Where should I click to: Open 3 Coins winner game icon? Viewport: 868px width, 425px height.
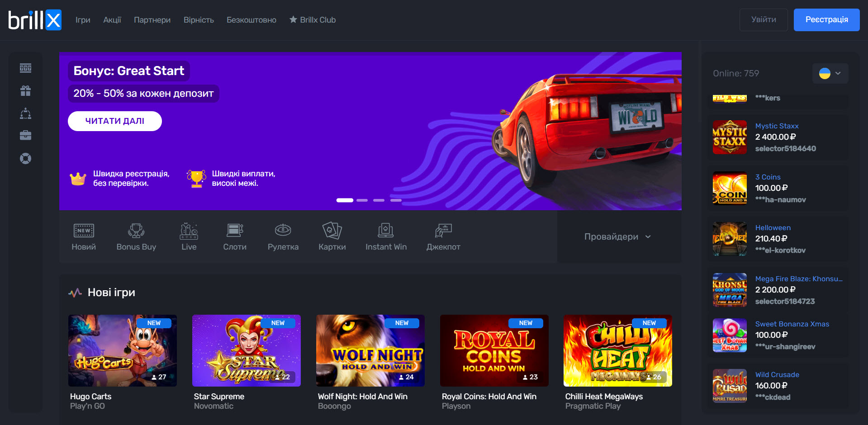730,188
